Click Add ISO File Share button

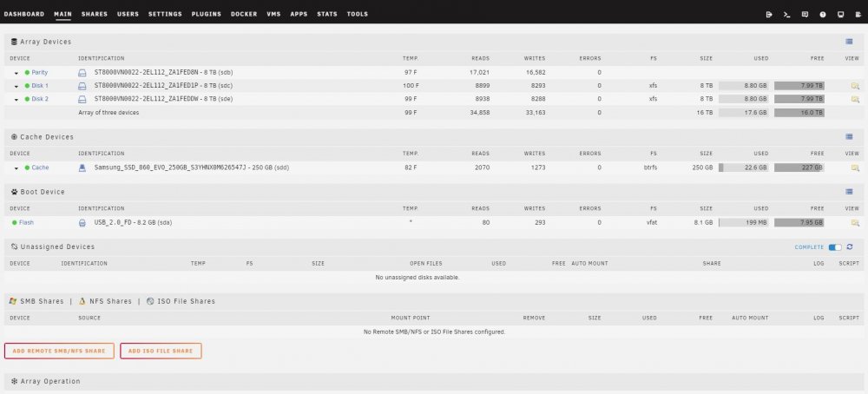pos(161,351)
